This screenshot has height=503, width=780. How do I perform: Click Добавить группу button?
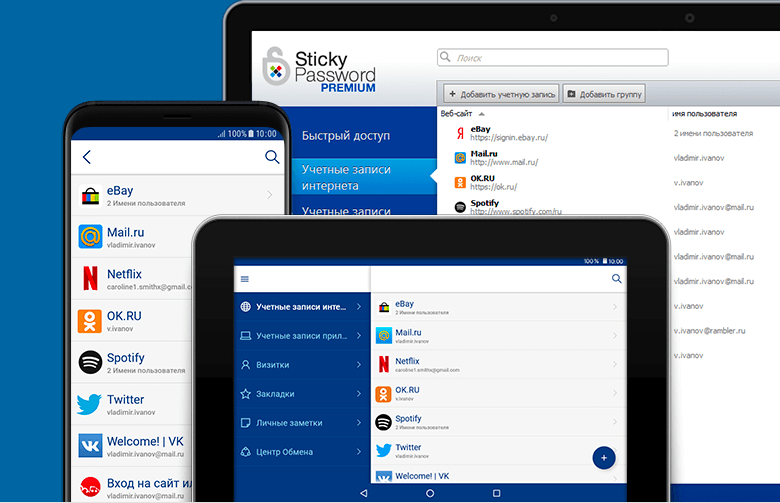pos(604,94)
